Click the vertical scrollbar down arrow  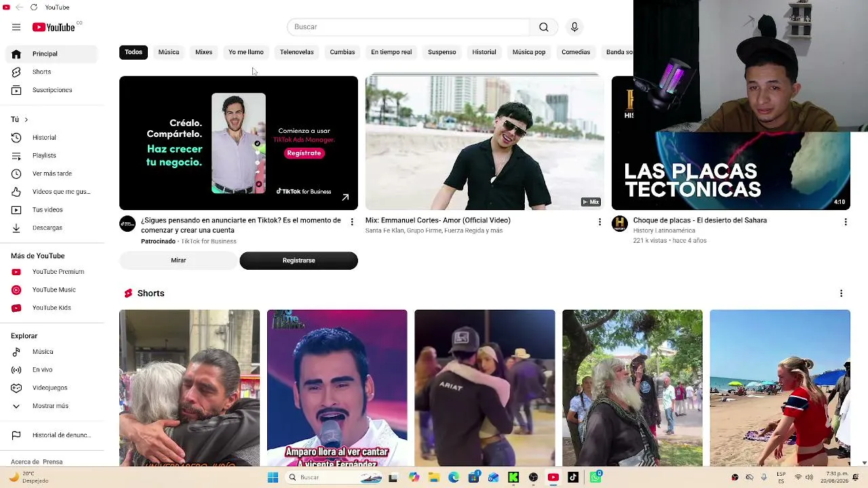pos(864,463)
